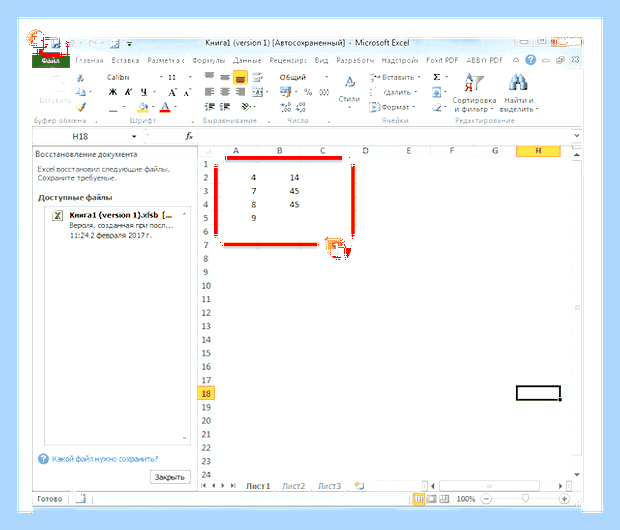This screenshot has width=620, height=530.
Task: Open the Файл tab
Action: (51, 61)
